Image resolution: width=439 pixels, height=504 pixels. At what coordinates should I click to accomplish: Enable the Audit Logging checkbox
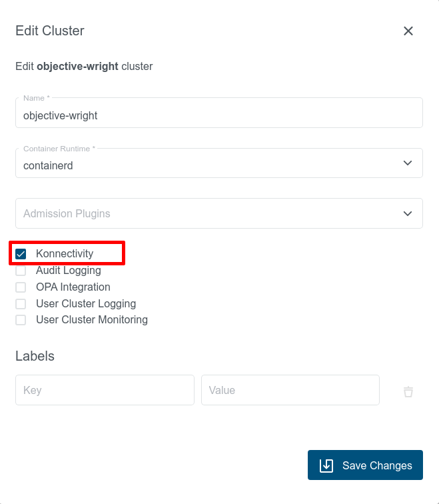click(21, 271)
